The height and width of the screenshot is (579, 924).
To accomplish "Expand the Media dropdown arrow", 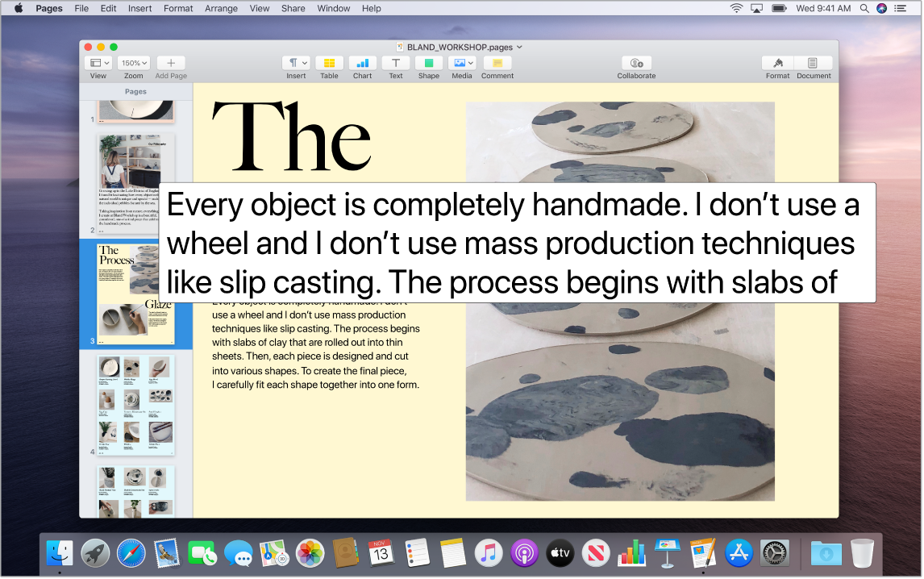I will [x=470, y=61].
